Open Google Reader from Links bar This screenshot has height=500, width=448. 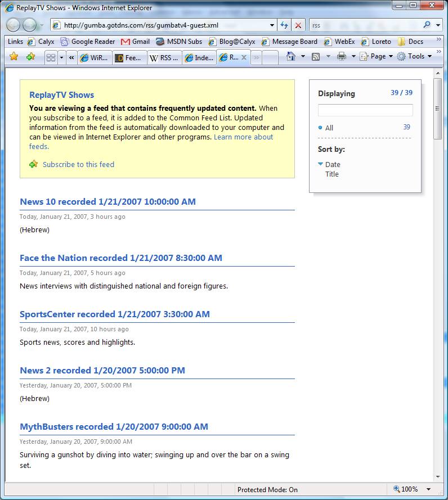[x=88, y=42]
